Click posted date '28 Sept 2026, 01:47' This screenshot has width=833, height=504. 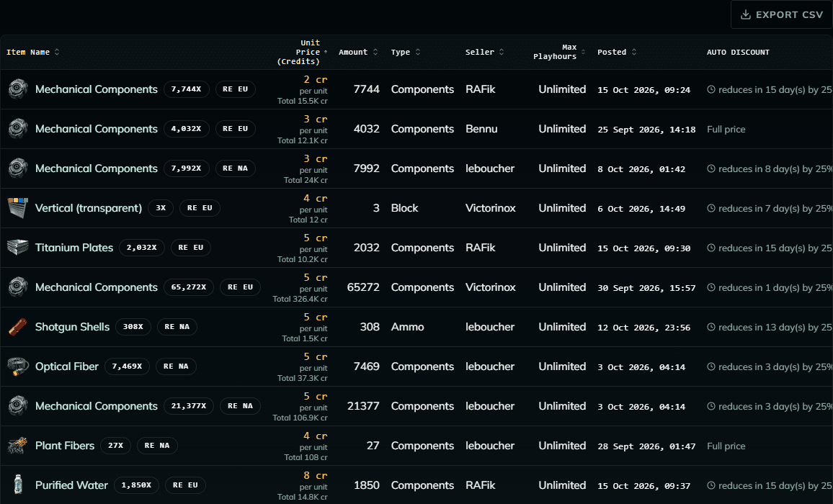646,446
